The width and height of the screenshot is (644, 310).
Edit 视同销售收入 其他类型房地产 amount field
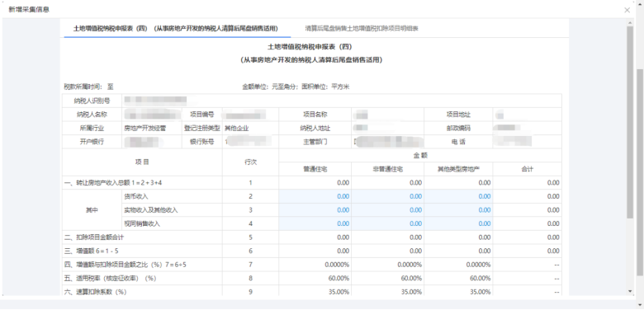[458, 223]
